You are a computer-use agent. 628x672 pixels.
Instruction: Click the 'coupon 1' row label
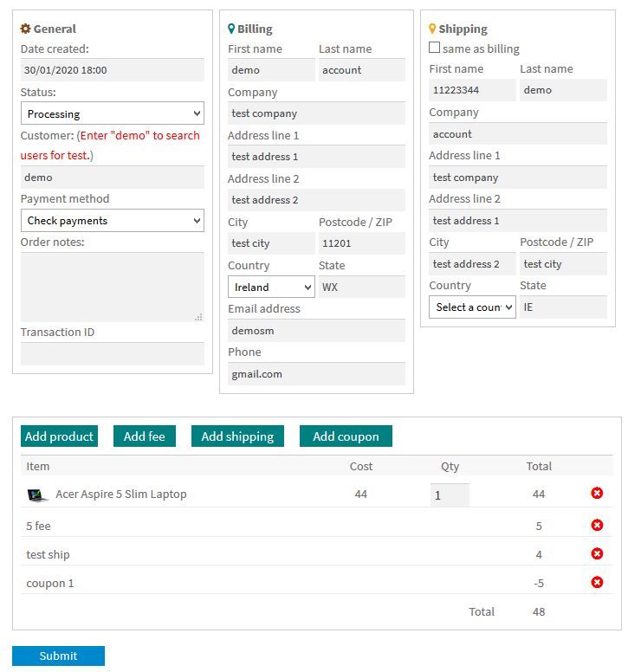pyautogui.click(x=49, y=583)
